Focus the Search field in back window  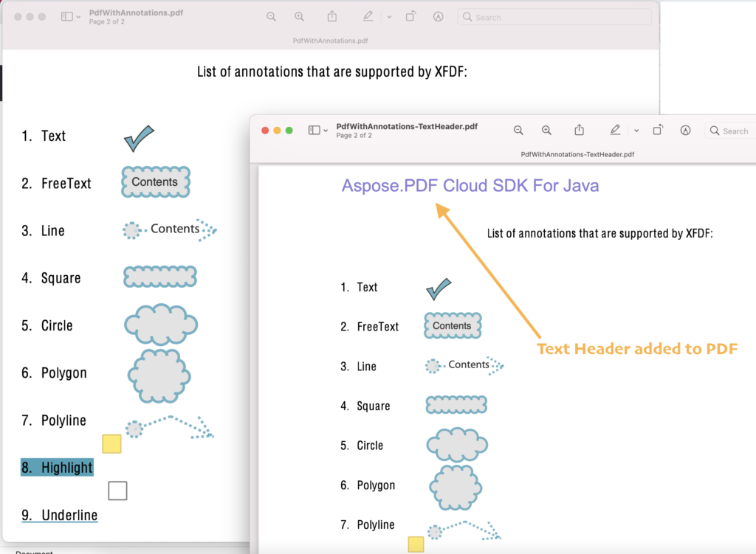tap(554, 18)
